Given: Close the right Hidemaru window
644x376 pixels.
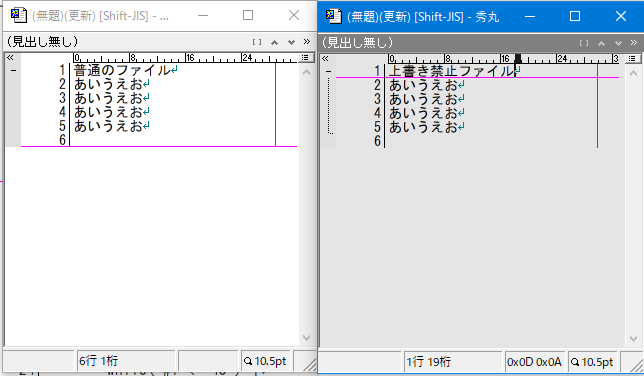Looking at the screenshot, I should click(x=621, y=16).
